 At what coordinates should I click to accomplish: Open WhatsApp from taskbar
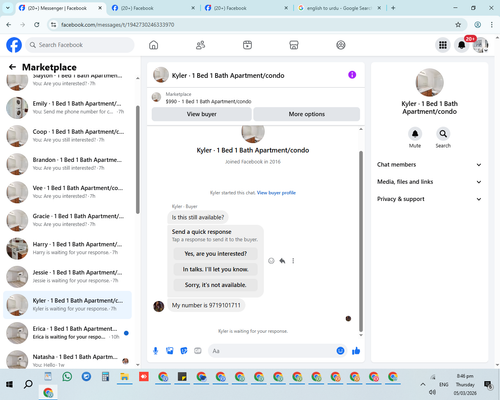click(67, 377)
